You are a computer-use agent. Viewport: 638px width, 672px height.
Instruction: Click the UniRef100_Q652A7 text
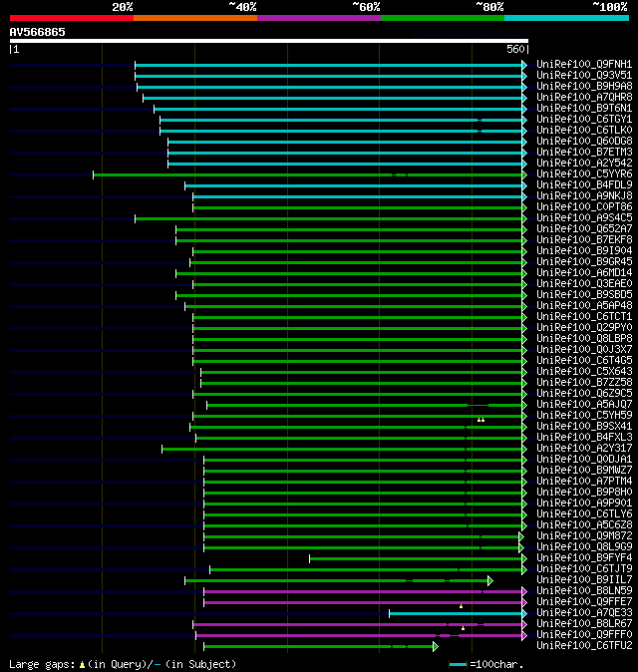point(584,229)
